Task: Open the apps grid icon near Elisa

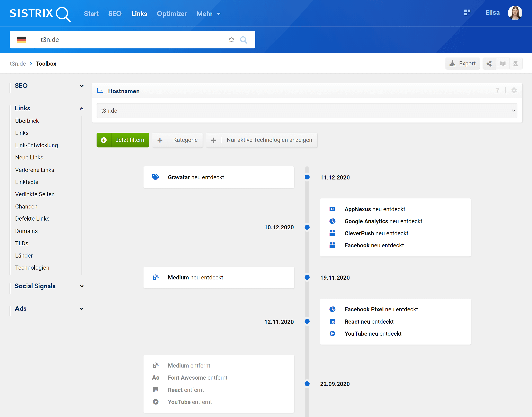Action: coord(467,13)
